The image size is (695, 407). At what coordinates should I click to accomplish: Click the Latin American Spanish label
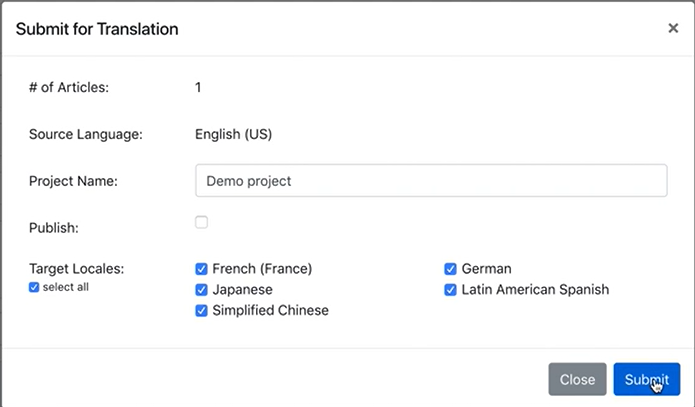[x=535, y=290]
